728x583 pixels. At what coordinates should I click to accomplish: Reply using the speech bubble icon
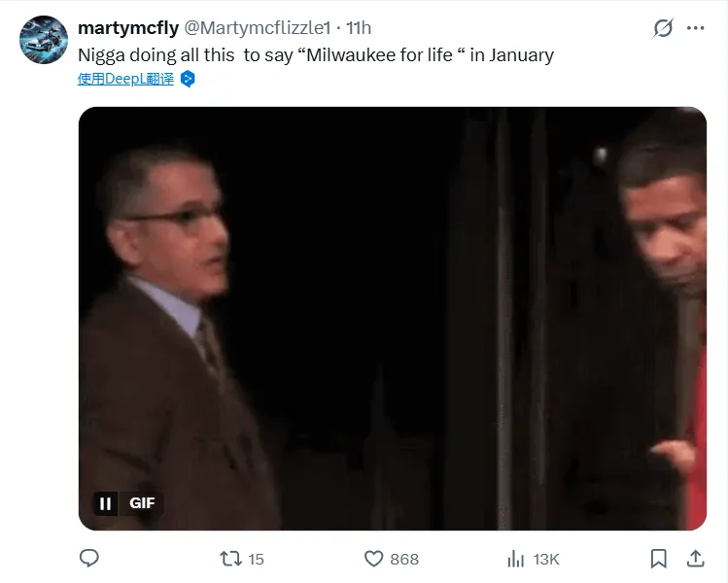pos(89,559)
